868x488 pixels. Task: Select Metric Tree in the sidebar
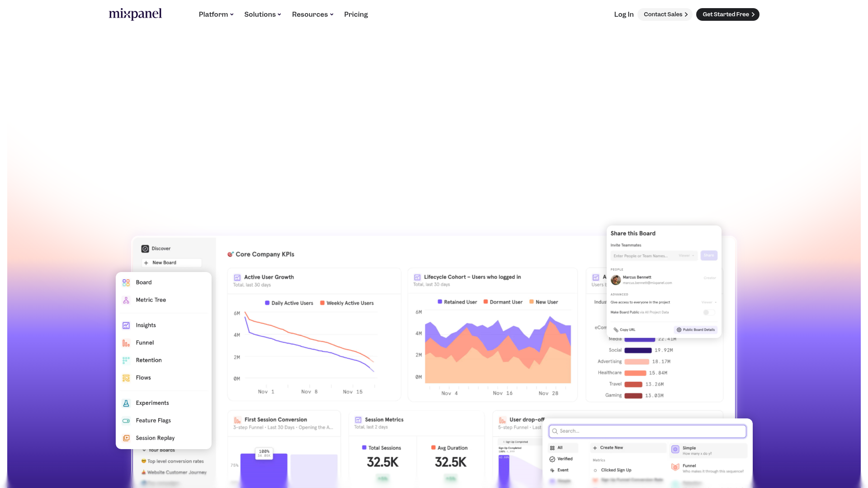coord(126,300)
